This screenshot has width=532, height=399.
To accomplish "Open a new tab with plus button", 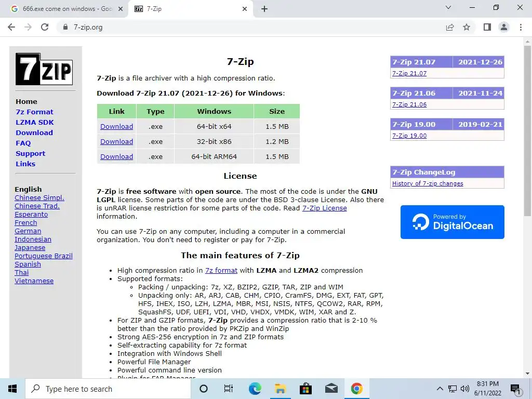I will [264, 9].
